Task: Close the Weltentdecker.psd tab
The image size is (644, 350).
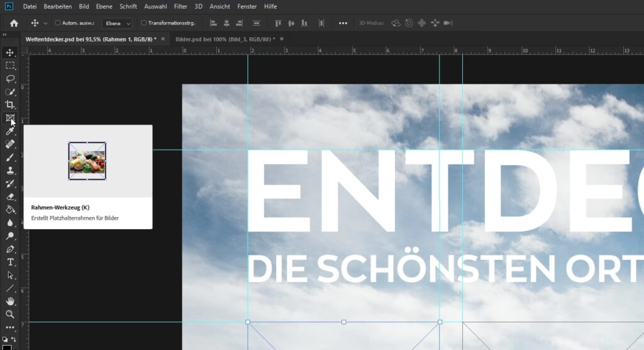Action: click(163, 39)
